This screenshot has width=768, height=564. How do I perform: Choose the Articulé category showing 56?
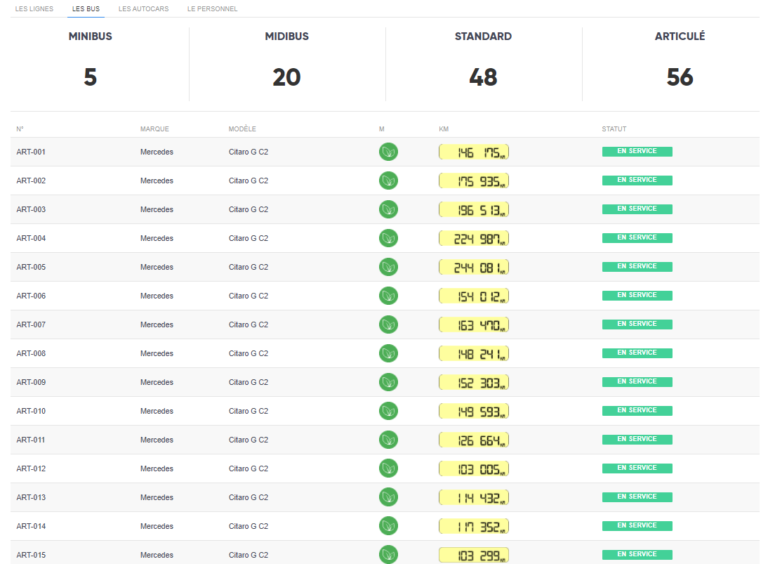tap(680, 62)
